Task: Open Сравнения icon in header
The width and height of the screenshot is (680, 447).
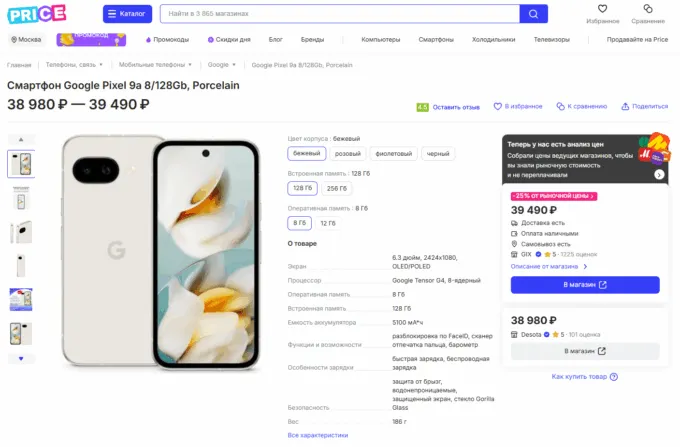Action: tap(647, 10)
